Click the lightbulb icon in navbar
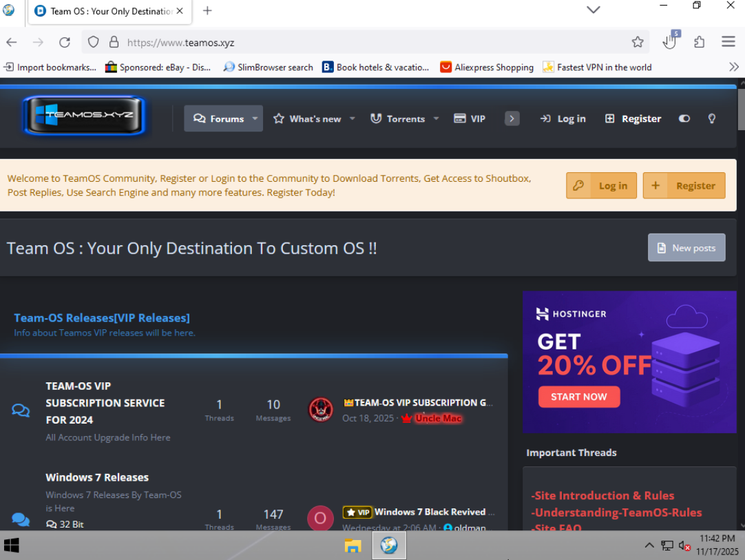The image size is (745, 560). pos(711,118)
